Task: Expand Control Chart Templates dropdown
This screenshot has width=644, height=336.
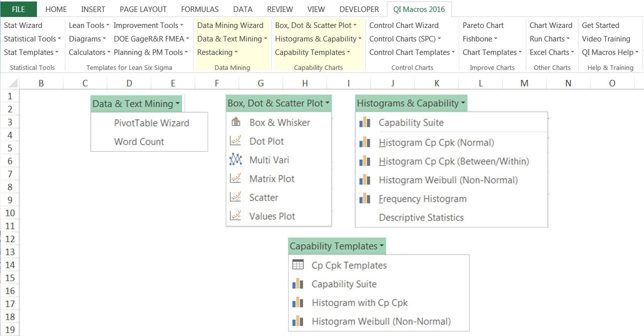Action: click(412, 52)
